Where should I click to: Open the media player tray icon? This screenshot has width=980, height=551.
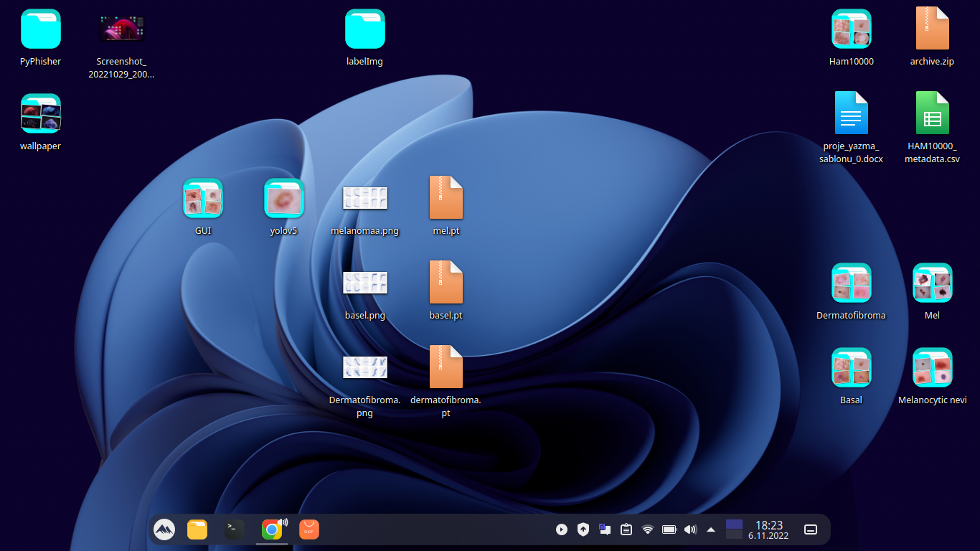tap(562, 529)
